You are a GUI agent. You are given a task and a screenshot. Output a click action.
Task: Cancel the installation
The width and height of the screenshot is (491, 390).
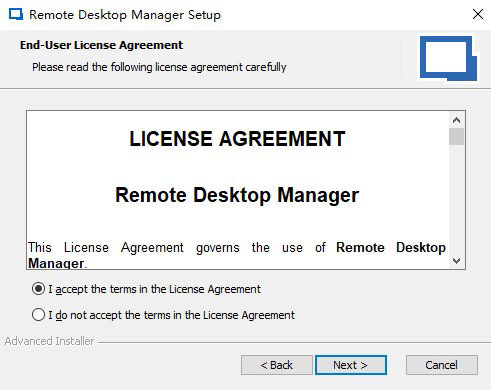[x=441, y=365]
